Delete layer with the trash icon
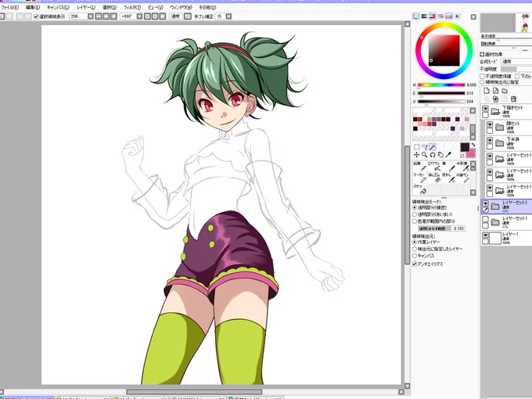This screenshot has height=399, width=532. coord(513,99)
